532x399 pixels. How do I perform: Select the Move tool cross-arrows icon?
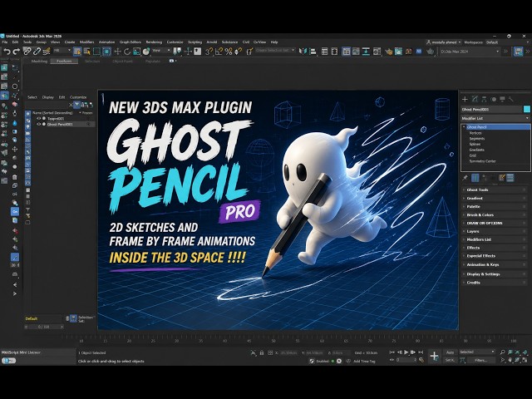(117, 52)
